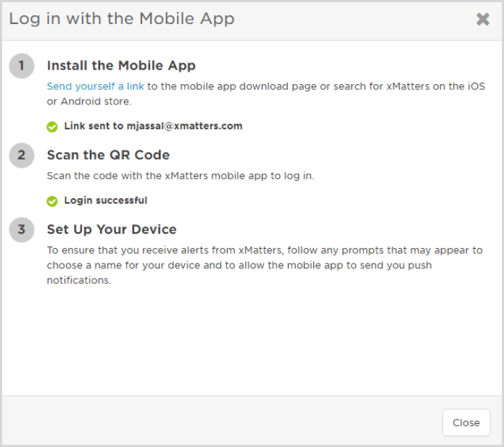Screen dimensions: 504x447
Task: Click the step 1 number circle
Action: (x=22, y=66)
